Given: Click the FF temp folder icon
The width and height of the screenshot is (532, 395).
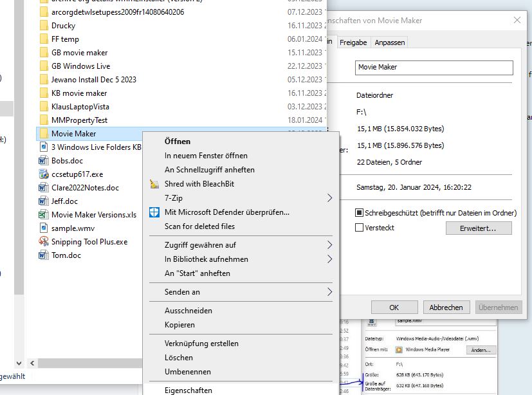Looking at the screenshot, I should (44, 39).
